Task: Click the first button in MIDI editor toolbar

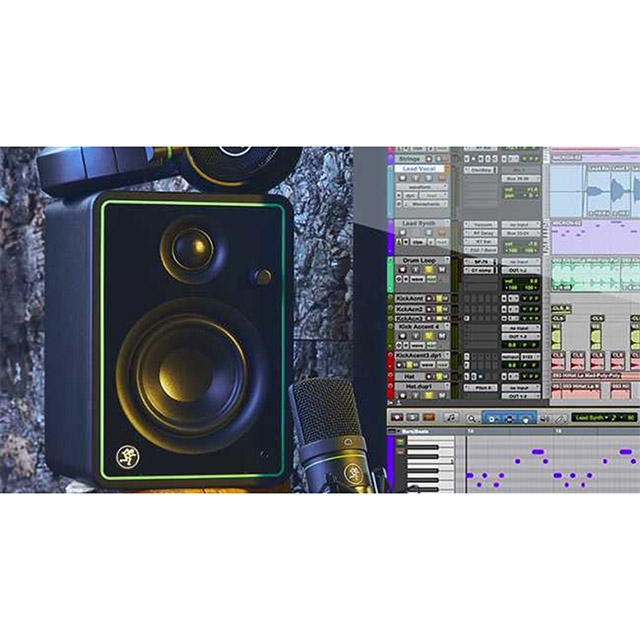Action: pos(396,416)
